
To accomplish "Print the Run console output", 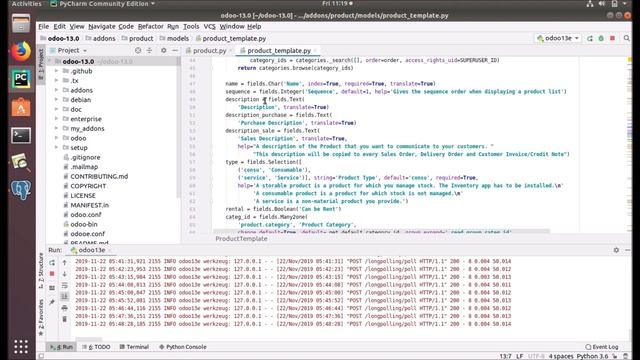I will click(64, 308).
